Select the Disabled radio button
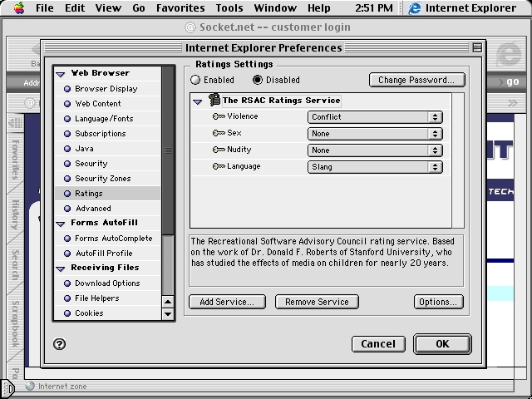This screenshot has width=532, height=399. point(258,80)
